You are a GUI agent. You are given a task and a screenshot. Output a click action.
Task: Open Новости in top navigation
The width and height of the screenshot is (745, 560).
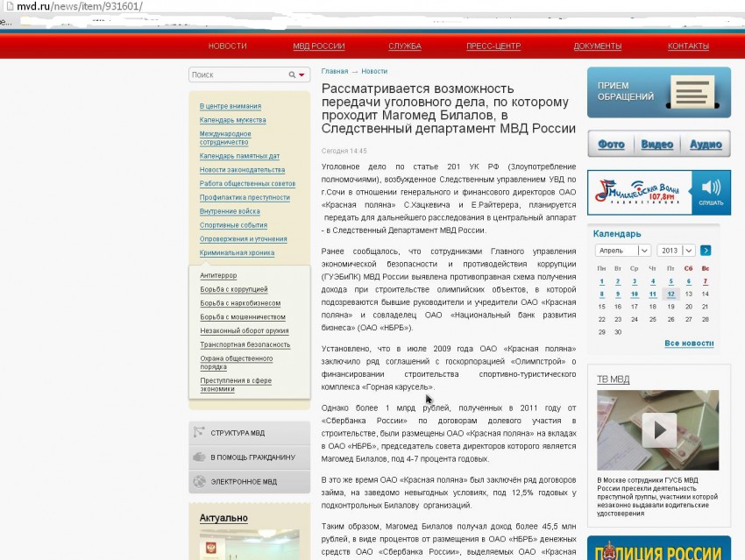(227, 46)
